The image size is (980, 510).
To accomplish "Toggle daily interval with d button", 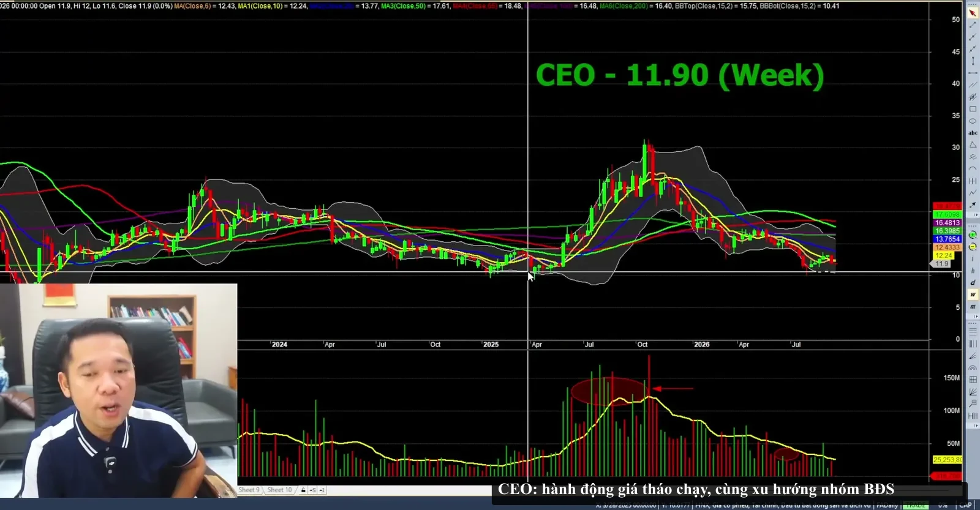I will pyautogui.click(x=973, y=282).
